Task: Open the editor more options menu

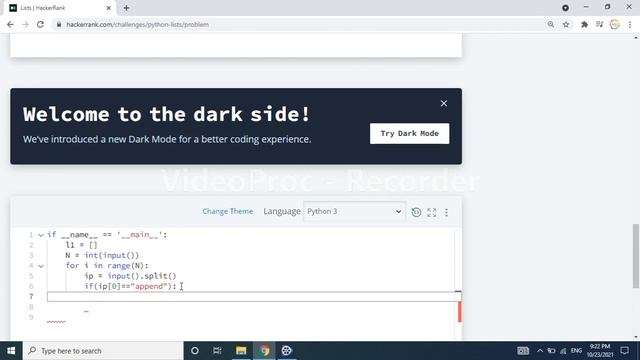Action: click(447, 212)
